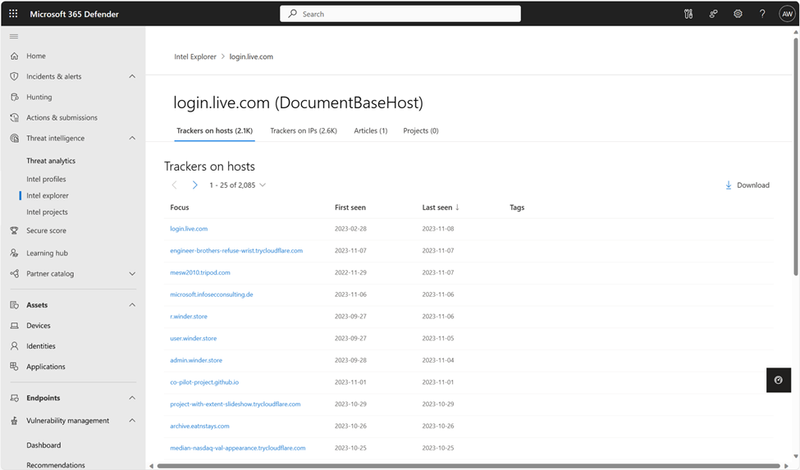Go to next page of trackers
The image size is (800, 470).
[194, 185]
